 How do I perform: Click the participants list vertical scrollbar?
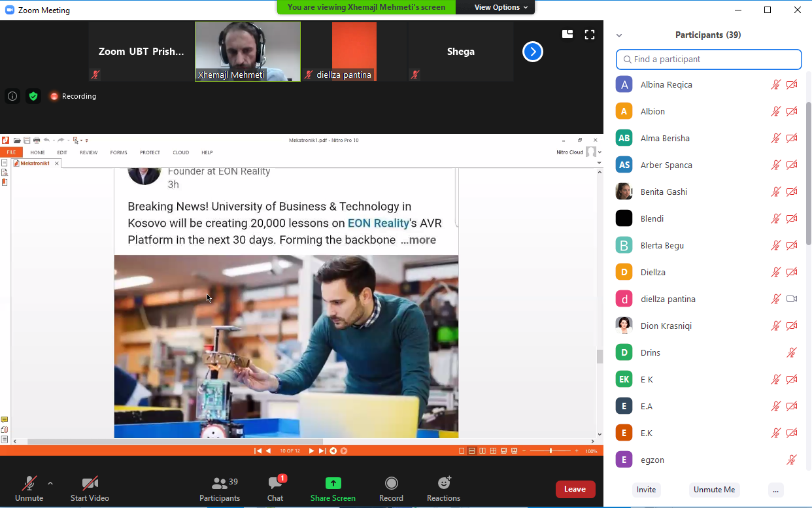tap(808, 170)
